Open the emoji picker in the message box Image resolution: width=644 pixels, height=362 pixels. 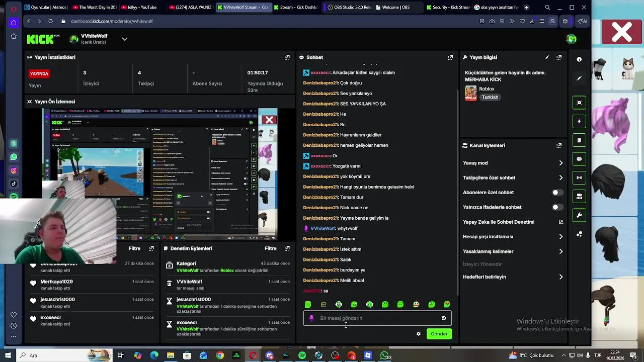click(x=443, y=318)
